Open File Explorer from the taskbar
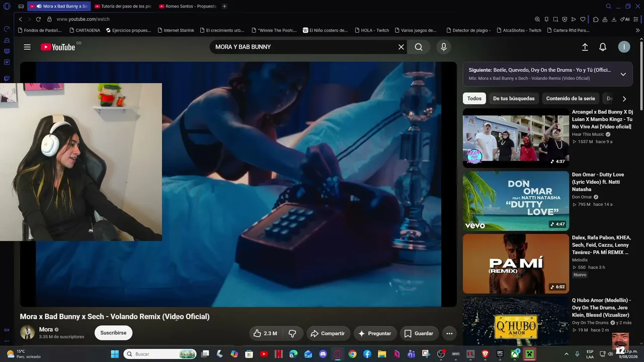The image size is (644, 362). coord(382,354)
